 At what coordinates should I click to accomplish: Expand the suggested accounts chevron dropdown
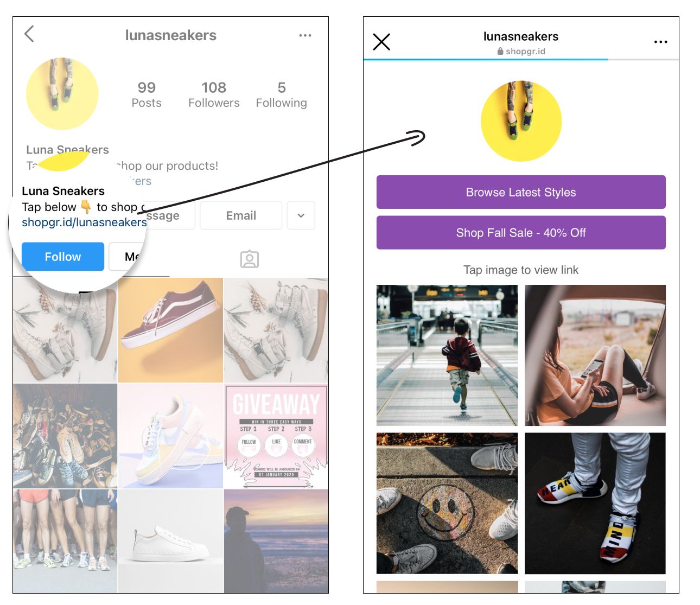(x=301, y=215)
